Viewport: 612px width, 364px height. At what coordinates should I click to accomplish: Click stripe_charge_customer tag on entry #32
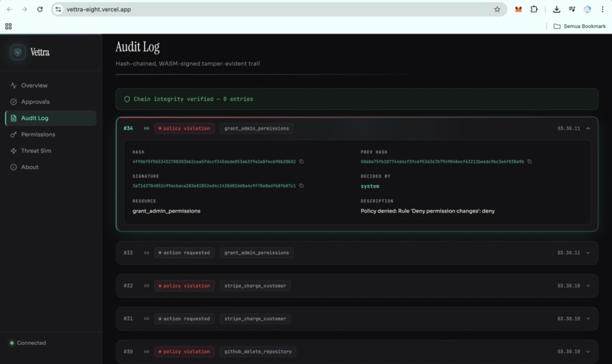click(255, 286)
